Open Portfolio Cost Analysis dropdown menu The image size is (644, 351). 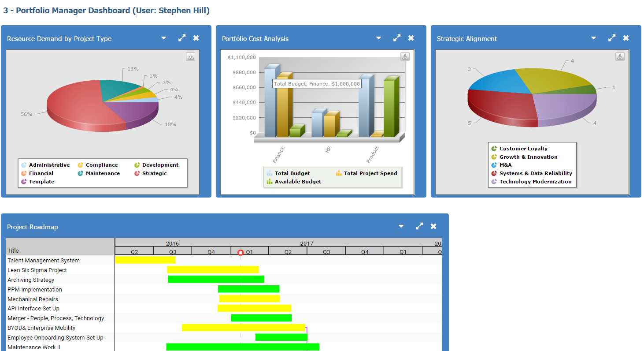tap(379, 38)
